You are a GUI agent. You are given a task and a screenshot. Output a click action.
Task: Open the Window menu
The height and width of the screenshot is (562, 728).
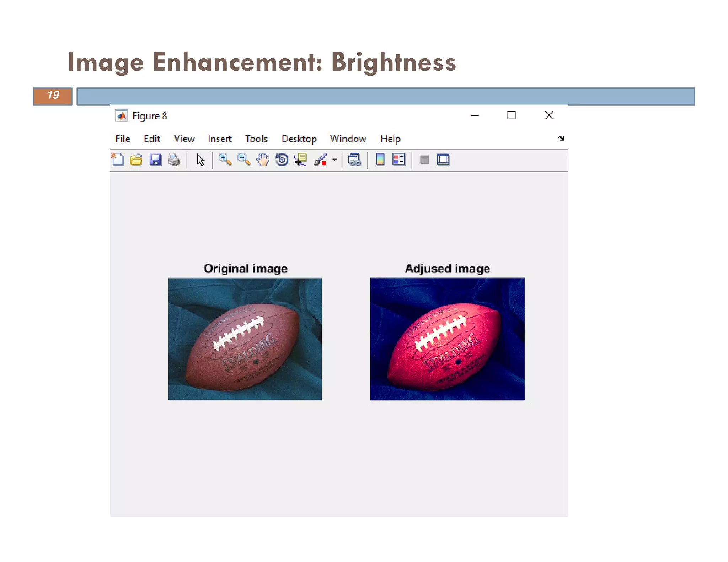tap(348, 139)
